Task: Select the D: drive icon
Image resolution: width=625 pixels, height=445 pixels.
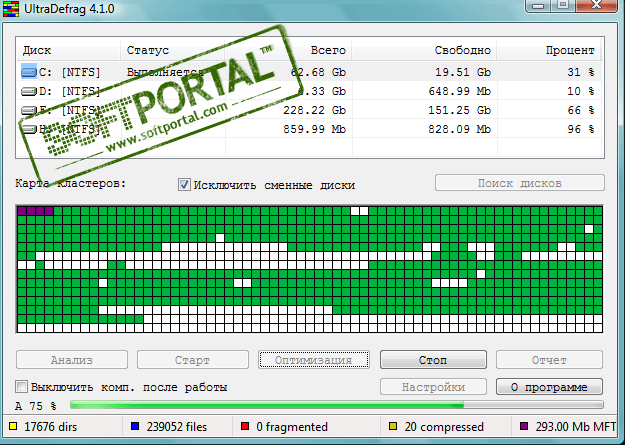Action: (29, 92)
